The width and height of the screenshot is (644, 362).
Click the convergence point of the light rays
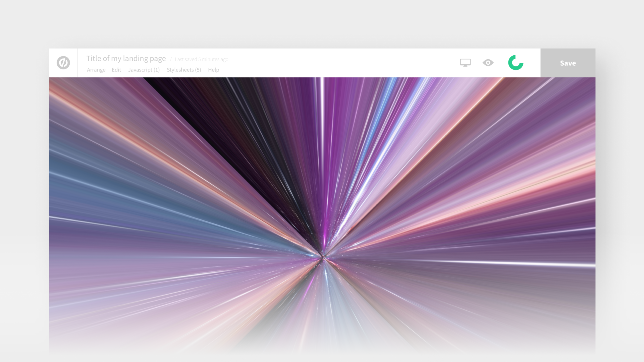[323, 257]
